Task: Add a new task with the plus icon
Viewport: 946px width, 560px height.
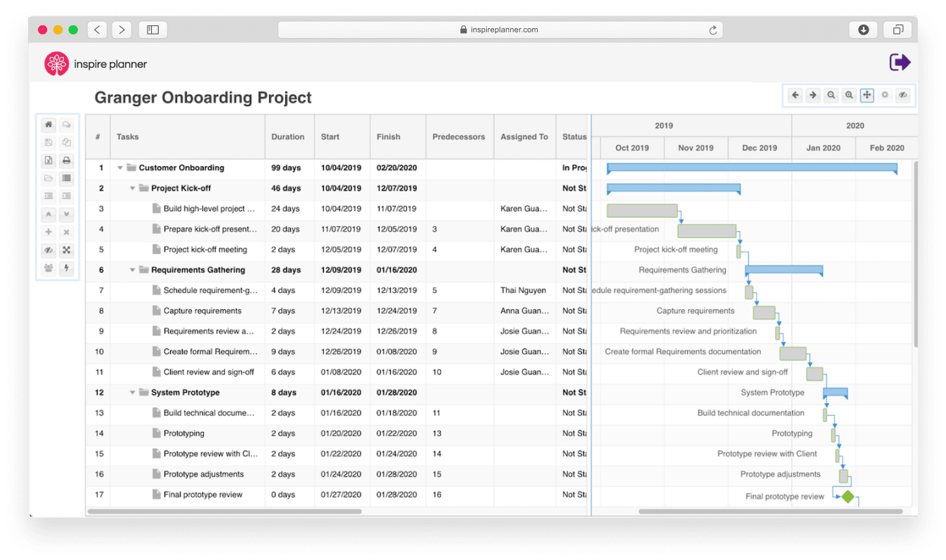Action: tap(48, 232)
